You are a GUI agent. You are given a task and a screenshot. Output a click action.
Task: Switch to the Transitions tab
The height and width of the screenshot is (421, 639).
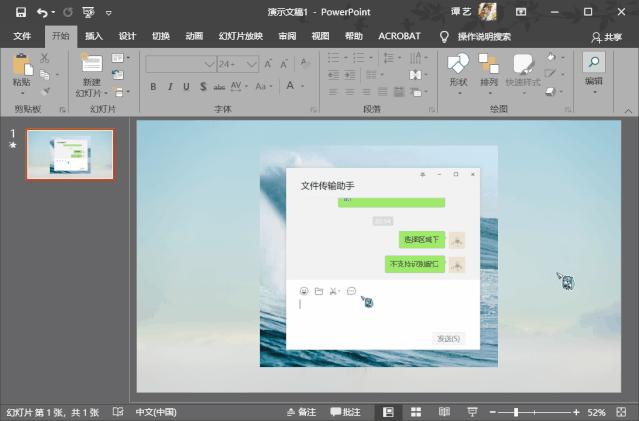pos(161,36)
